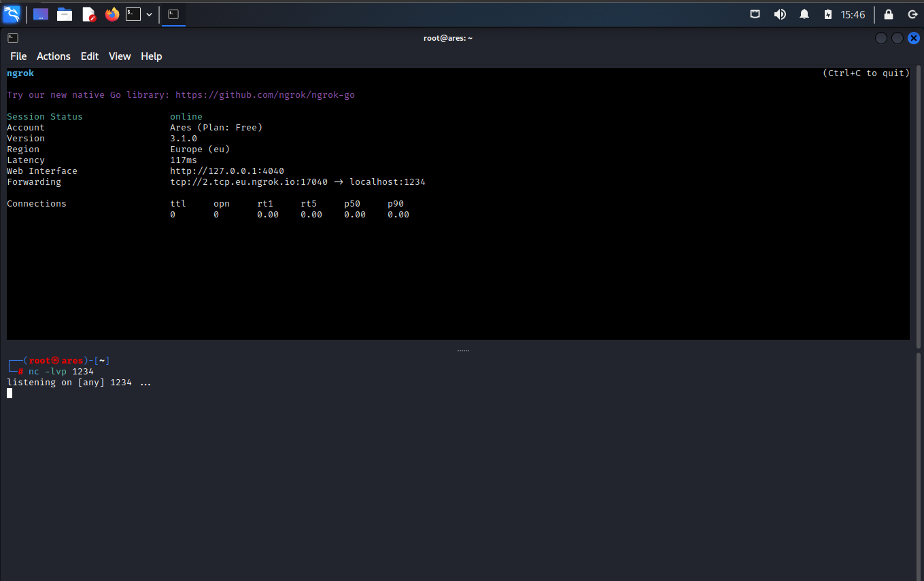
Task: Click the desktop workspace icon in the panel
Action: coord(41,14)
